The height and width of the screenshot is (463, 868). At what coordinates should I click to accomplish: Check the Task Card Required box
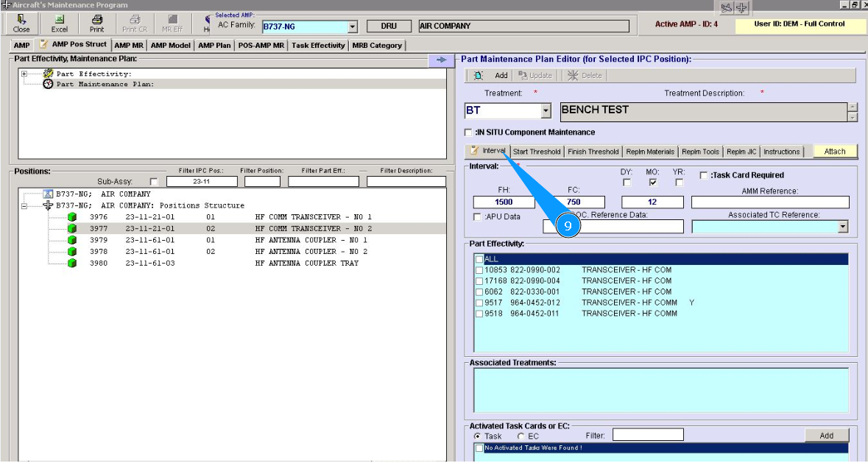(x=704, y=175)
